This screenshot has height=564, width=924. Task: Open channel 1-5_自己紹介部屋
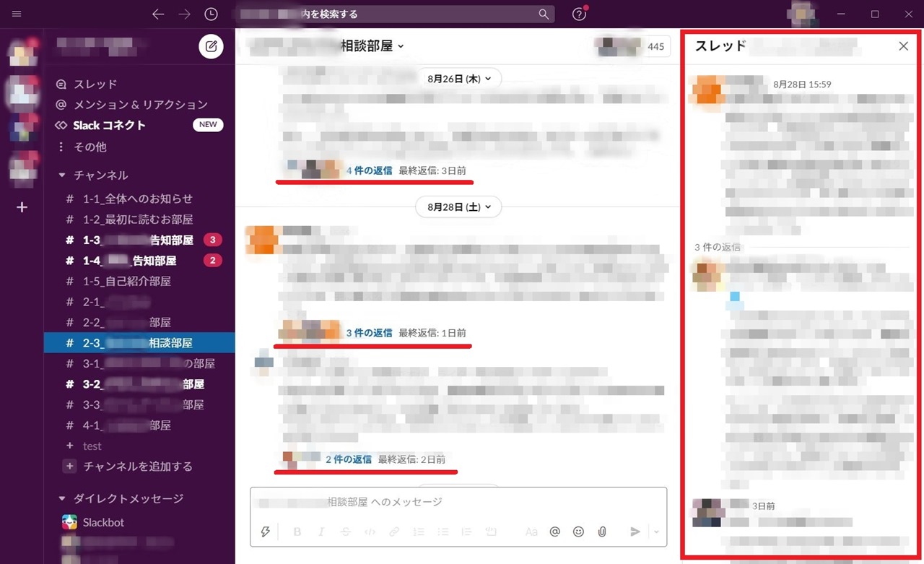[139, 281]
